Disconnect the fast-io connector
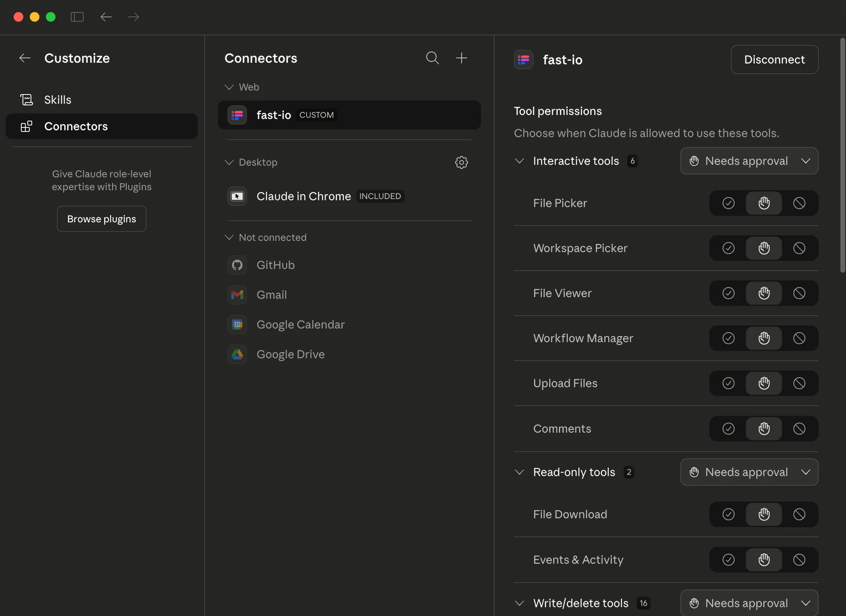 (774, 60)
